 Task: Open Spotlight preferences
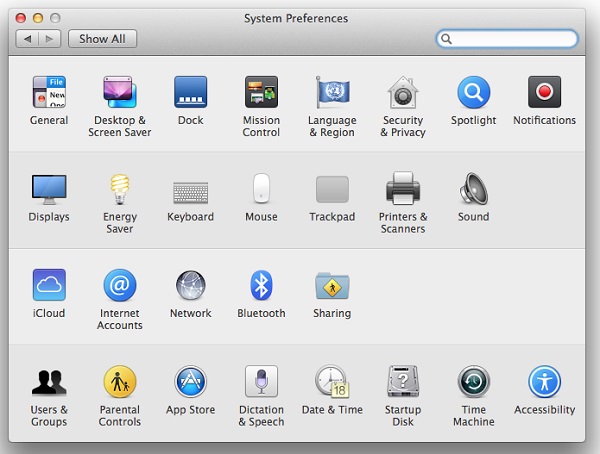473,93
